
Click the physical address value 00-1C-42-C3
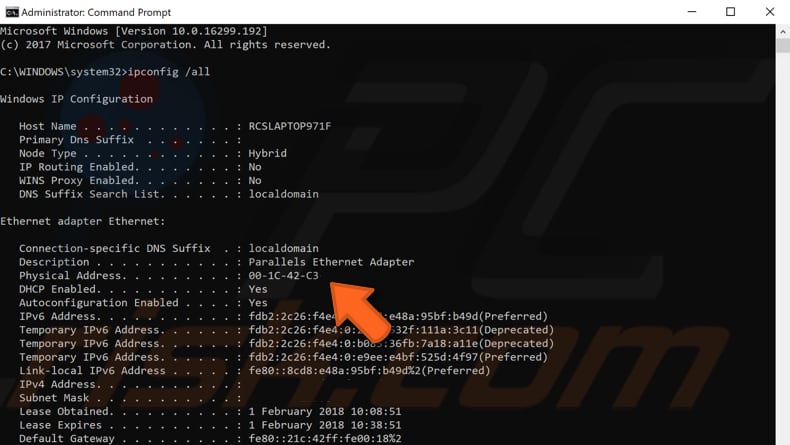pyautogui.click(x=283, y=275)
